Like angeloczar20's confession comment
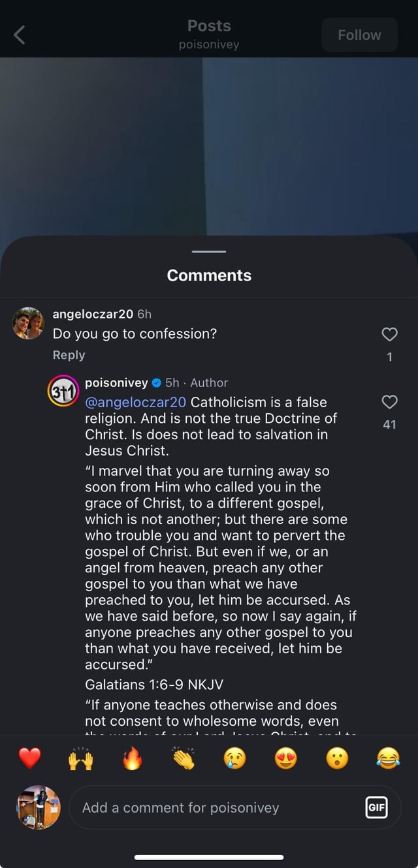Screen dimensions: 418x868 [389, 335]
